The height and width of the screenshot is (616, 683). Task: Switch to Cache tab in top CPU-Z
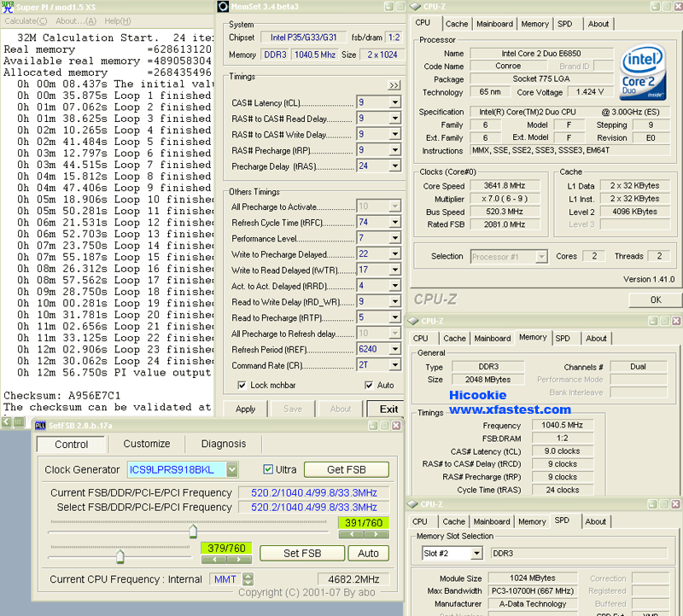457,24
